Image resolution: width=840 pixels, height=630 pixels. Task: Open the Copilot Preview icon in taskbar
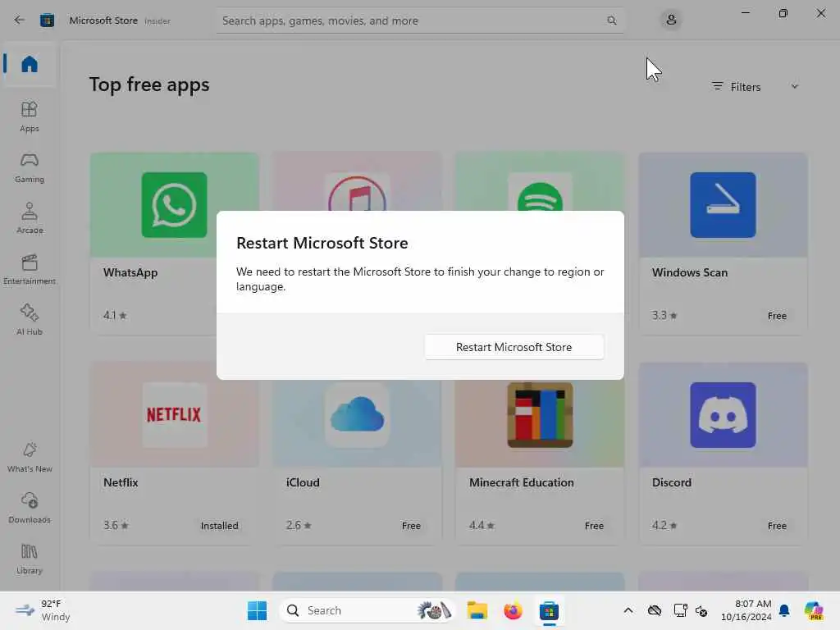click(x=813, y=610)
